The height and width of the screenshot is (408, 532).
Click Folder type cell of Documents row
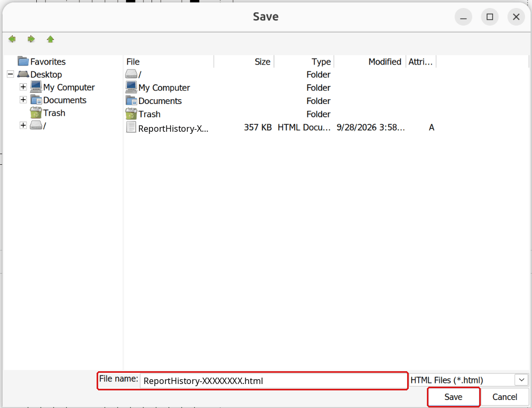[318, 101]
